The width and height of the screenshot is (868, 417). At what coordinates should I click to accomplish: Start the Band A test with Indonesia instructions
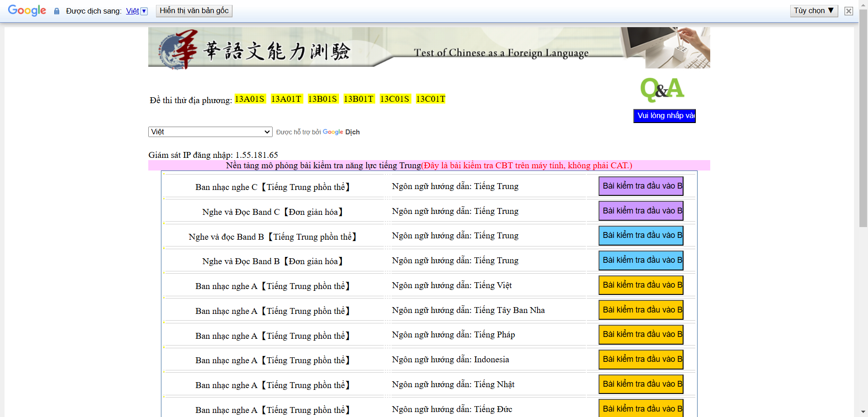click(x=641, y=359)
